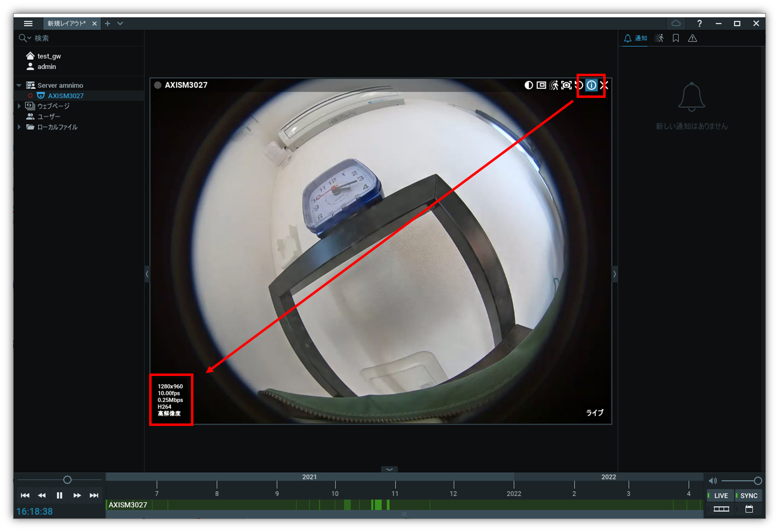Toggle image enhancement contrast icon
779x532 pixels.
pos(529,85)
